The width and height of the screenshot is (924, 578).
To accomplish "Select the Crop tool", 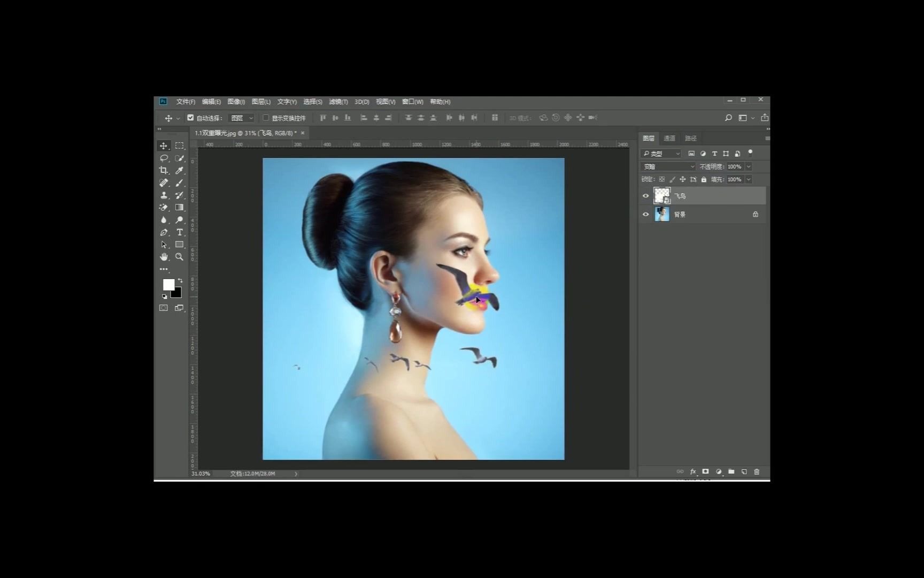I will click(164, 170).
